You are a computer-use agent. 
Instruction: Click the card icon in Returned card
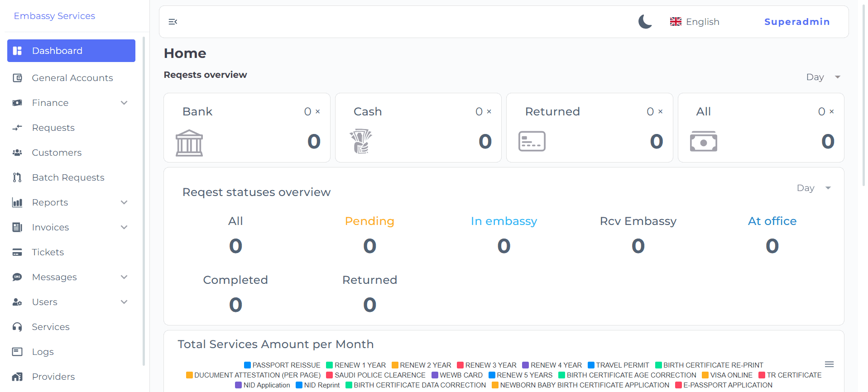(x=532, y=141)
